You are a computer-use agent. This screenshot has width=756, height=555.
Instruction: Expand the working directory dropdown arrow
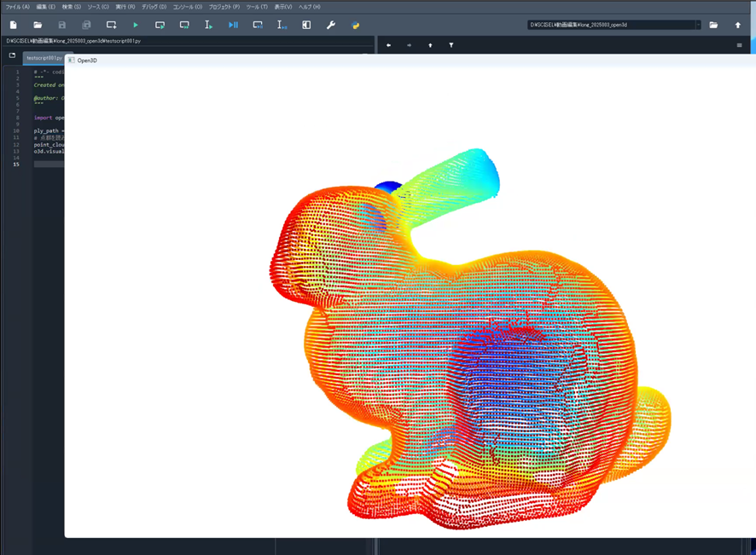[x=698, y=25]
